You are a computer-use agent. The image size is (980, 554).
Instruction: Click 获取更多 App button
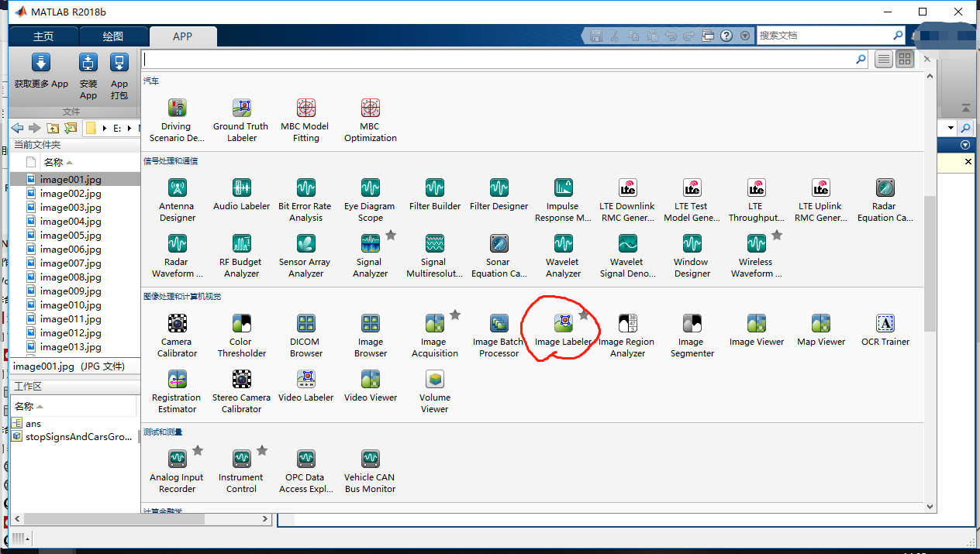(x=41, y=71)
